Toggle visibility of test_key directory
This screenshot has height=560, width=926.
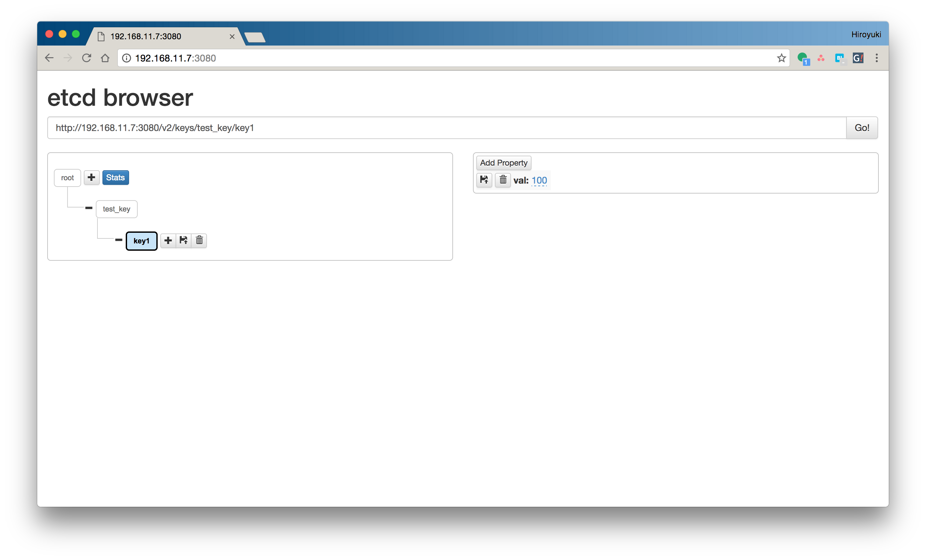(88, 209)
